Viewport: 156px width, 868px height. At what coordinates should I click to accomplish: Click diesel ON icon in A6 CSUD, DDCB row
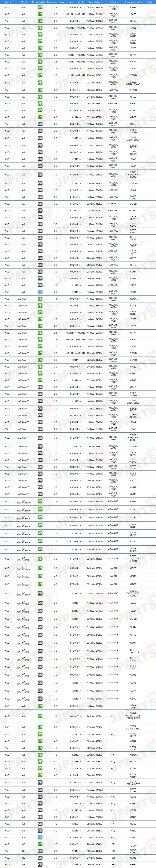pos(40,146)
